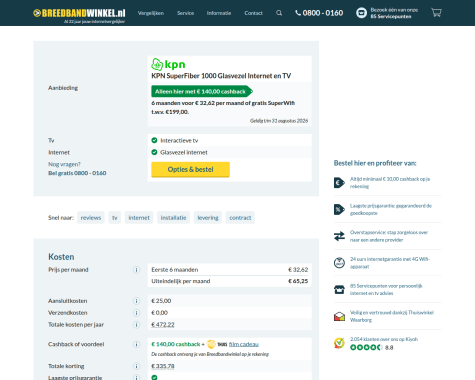Click the percent tag icon beside laagste prijsgarantie
Screen dimensions: 475x380
click(339, 209)
